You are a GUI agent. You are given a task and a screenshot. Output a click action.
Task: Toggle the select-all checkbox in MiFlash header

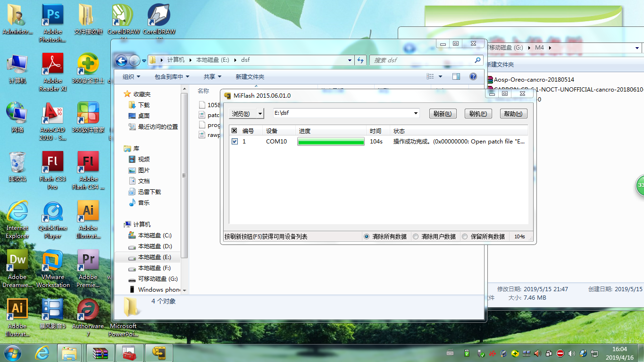pyautogui.click(x=234, y=131)
